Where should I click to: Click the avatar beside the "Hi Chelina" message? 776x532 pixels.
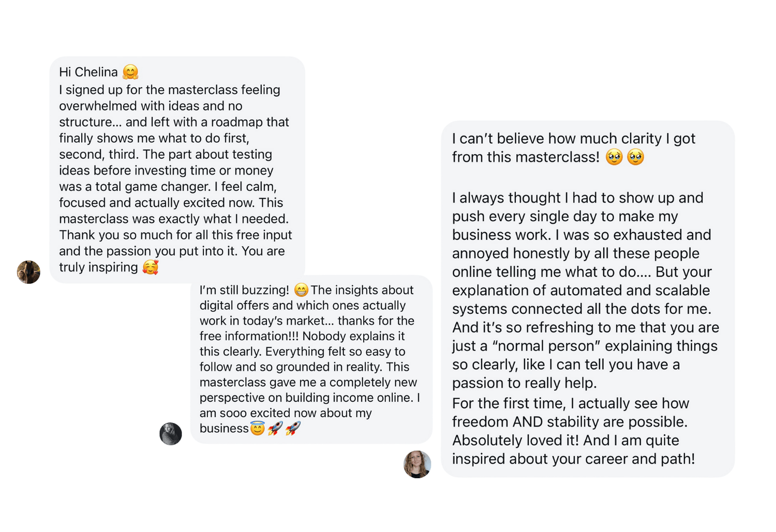(28, 272)
